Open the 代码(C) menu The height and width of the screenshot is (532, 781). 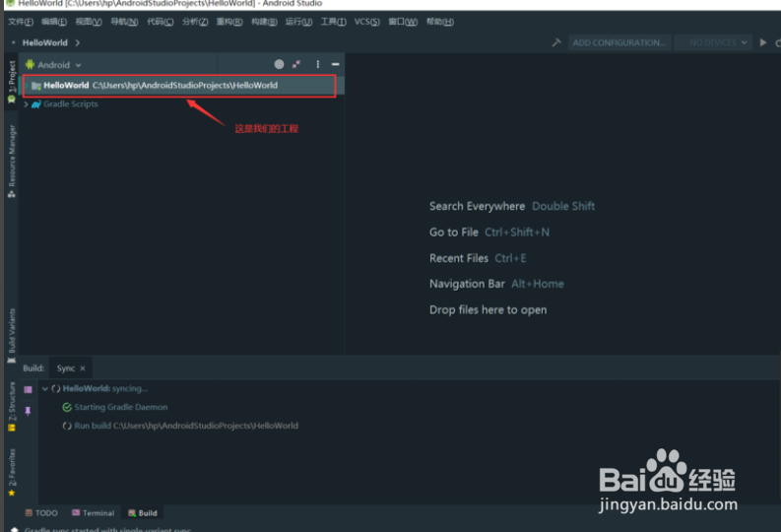[160, 22]
